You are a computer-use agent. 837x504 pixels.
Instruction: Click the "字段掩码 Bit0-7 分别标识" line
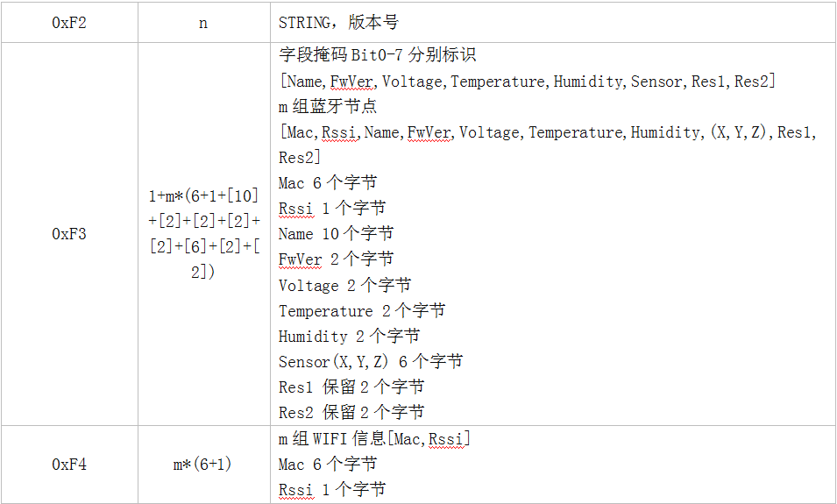(377, 55)
